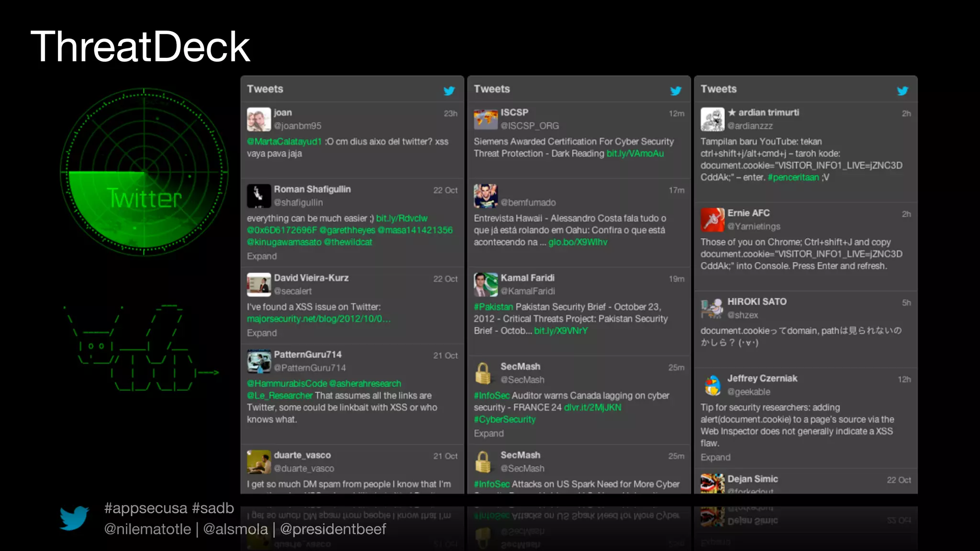Image resolution: width=980 pixels, height=551 pixels.
Task: Click #InfoSec hashtag in US Spark tweet
Action: pyautogui.click(x=491, y=484)
